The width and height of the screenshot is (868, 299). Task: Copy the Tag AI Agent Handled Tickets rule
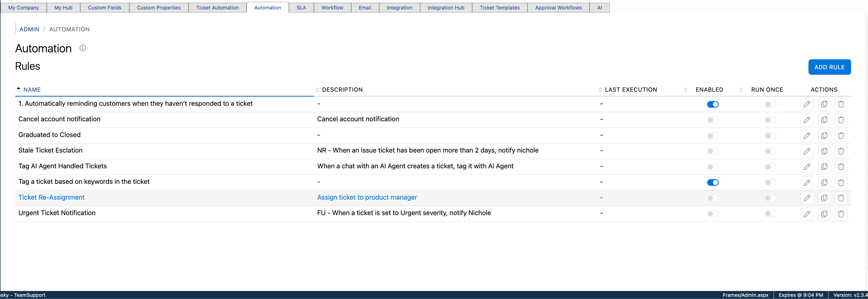click(824, 166)
